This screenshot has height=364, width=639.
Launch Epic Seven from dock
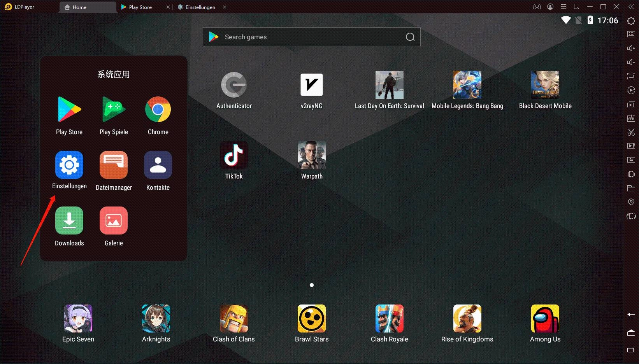point(78,318)
